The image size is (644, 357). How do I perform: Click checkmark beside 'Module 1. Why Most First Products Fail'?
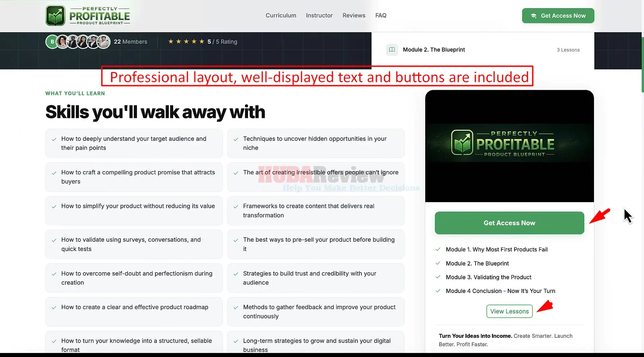(x=438, y=249)
